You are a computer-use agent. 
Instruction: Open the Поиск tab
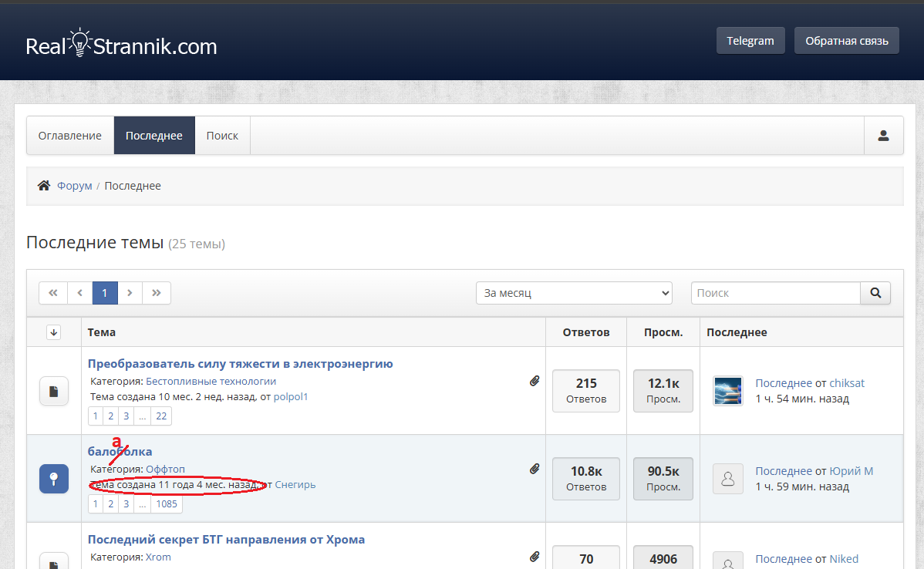(x=222, y=136)
